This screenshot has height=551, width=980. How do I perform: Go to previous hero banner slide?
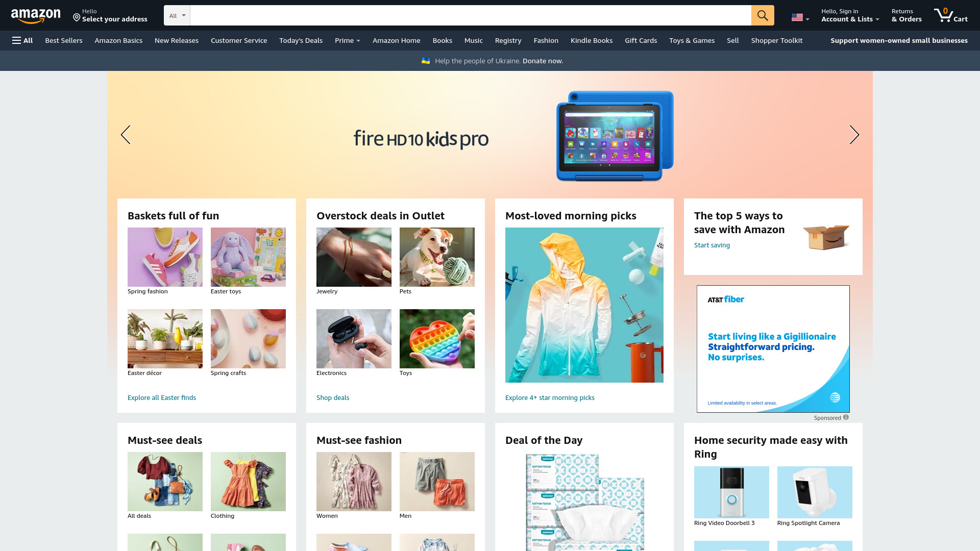[x=126, y=135]
